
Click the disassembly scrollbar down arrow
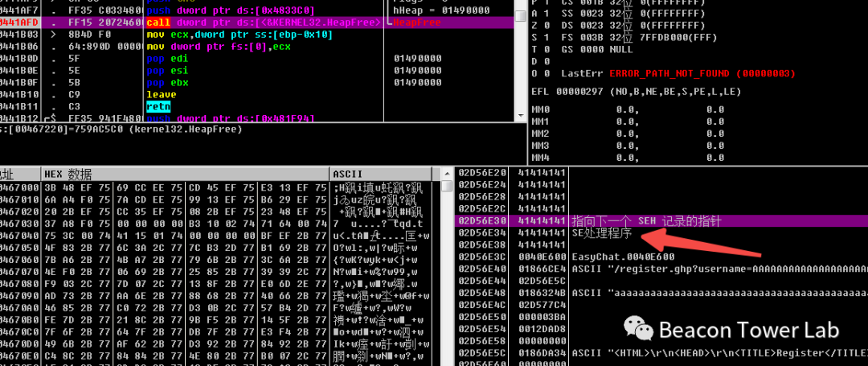pos(520,115)
